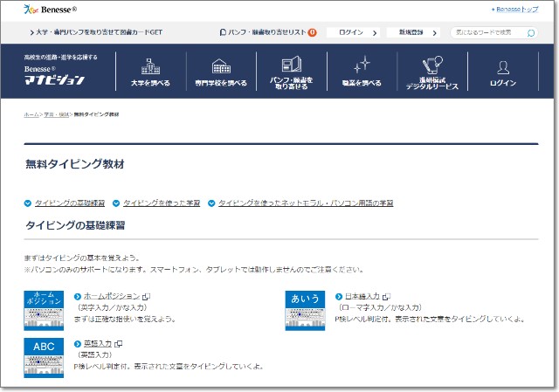Jump to ネットモラル・パソコン用語の学習 anchor
This screenshot has width=559, height=392.
click(x=305, y=203)
